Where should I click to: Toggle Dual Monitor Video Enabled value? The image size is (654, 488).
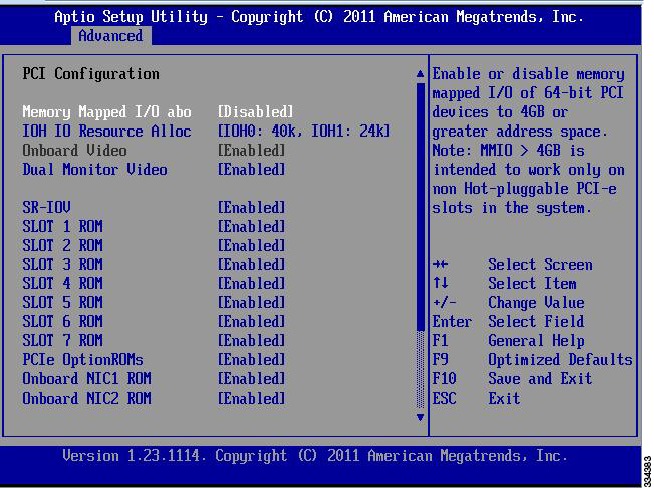pyautogui.click(x=252, y=170)
